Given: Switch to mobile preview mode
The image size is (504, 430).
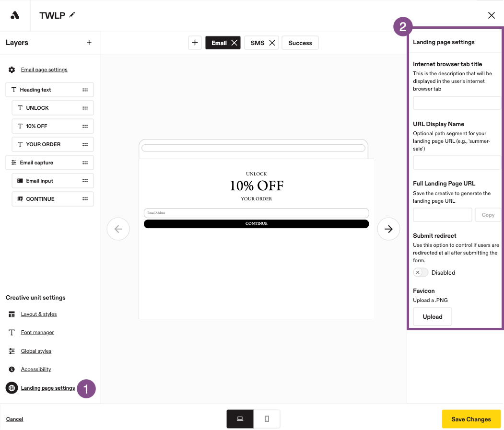Looking at the screenshot, I should 267,419.
